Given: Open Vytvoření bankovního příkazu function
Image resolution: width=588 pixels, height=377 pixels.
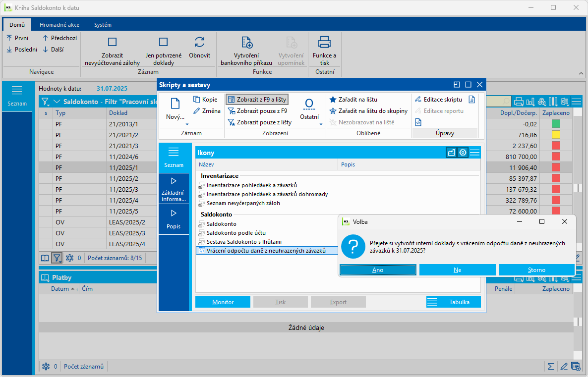Looking at the screenshot, I should point(246,43).
